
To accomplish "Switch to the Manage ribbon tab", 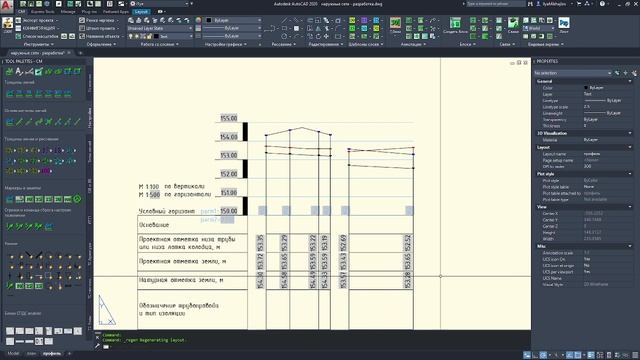I will (68, 12).
